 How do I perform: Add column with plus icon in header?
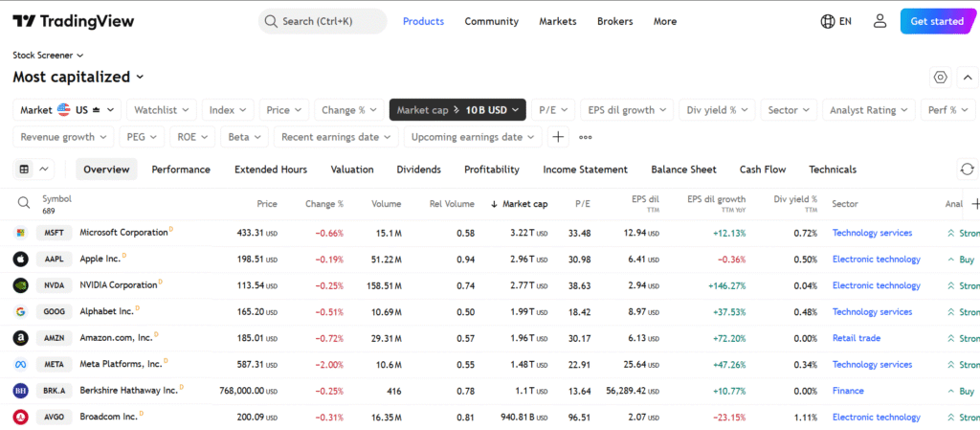[974, 204]
